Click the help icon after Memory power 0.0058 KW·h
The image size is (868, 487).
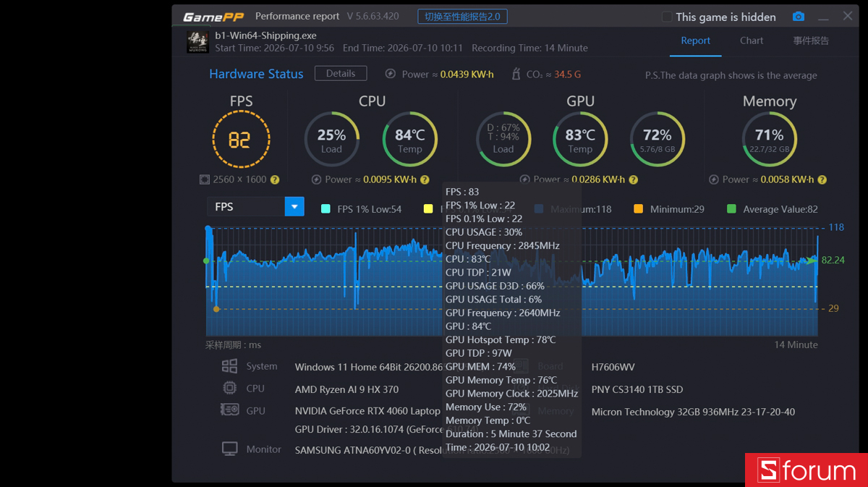tap(822, 179)
